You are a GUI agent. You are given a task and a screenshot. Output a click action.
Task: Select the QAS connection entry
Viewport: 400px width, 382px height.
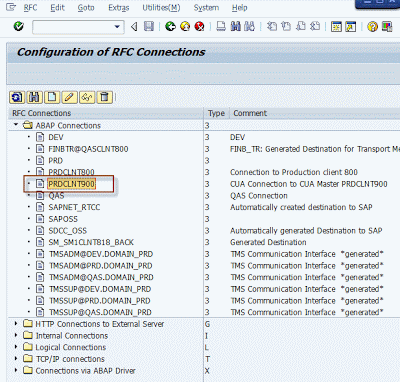56,196
